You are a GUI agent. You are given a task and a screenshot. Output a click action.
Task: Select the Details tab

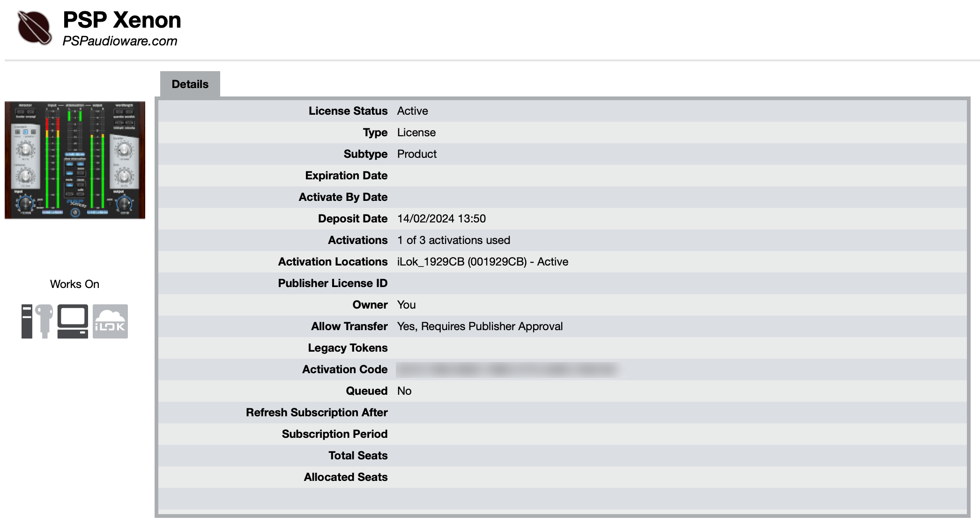click(x=190, y=84)
